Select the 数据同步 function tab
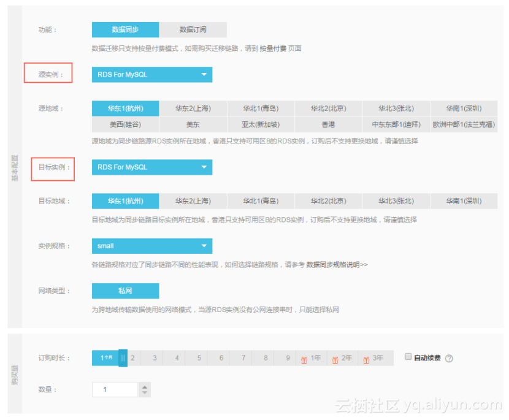Viewport: 509px width, 420px height. (x=125, y=29)
